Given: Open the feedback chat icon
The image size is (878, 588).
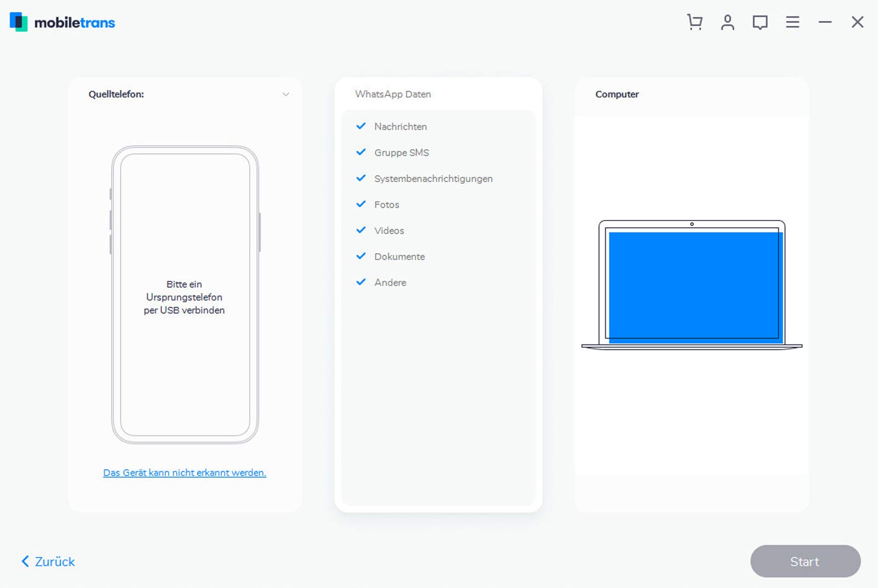Looking at the screenshot, I should (760, 22).
